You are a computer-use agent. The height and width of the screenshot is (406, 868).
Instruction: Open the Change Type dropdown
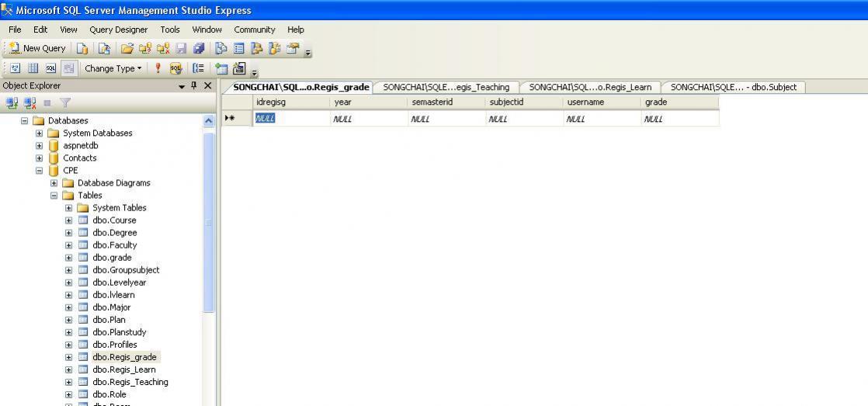[x=113, y=68]
